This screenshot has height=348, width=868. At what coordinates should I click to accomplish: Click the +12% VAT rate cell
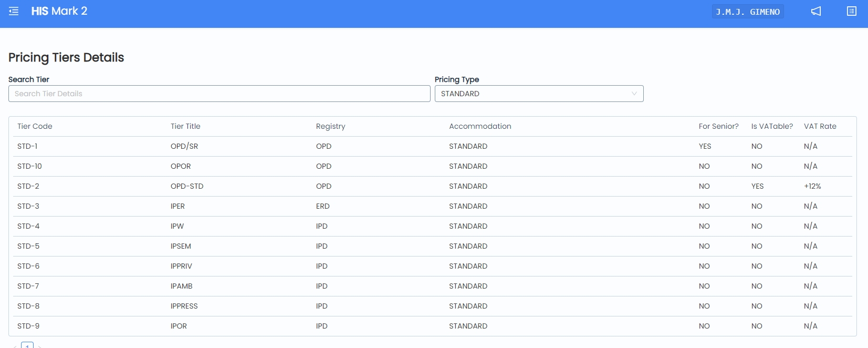point(812,186)
